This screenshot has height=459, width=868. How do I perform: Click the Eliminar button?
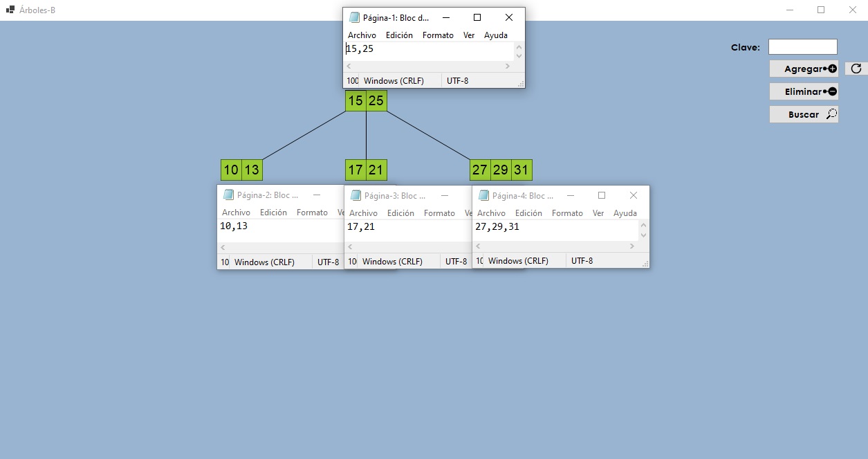tap(804, 91)
